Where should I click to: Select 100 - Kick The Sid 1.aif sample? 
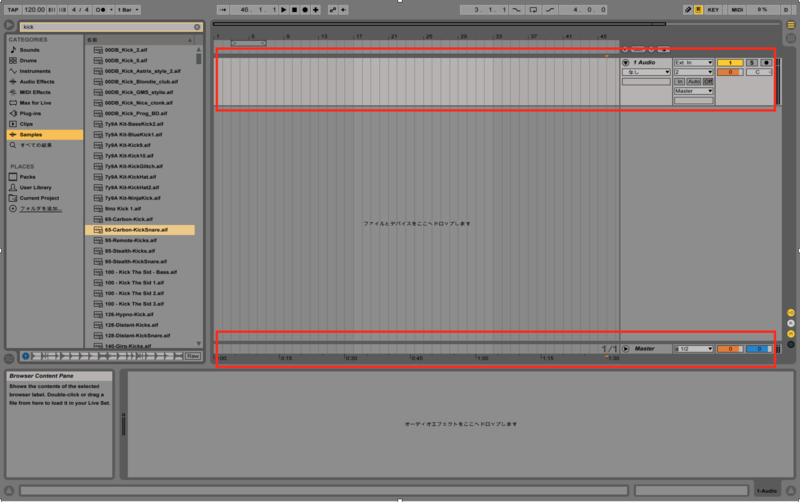pos(140,283)
